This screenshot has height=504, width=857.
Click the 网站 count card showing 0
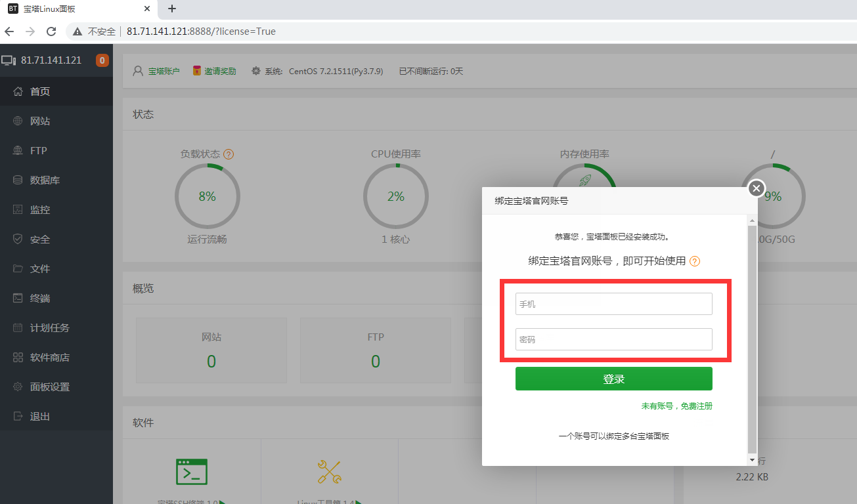[211, 350]
